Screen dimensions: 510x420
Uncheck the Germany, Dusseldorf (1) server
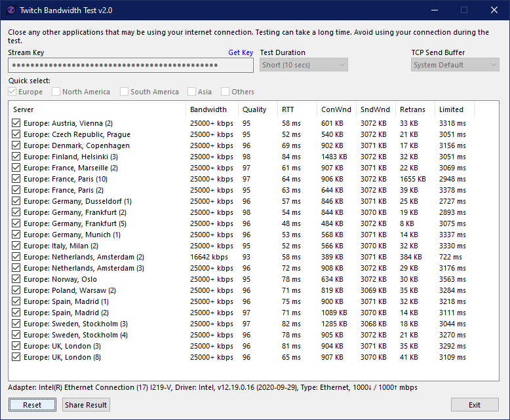coord(16,201)
